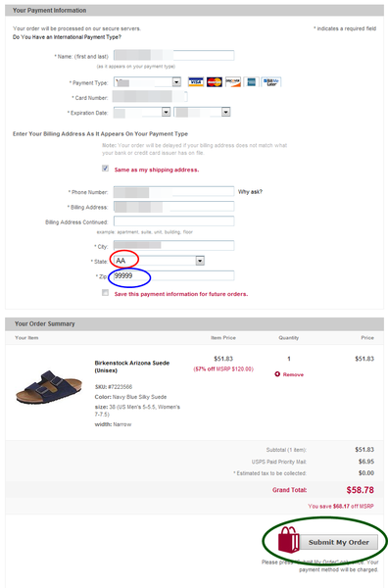The height and width of the screenshot is (588, 388).
Task: Open Do You Have an International Payment Type link
Action: [x=67, y=37]
